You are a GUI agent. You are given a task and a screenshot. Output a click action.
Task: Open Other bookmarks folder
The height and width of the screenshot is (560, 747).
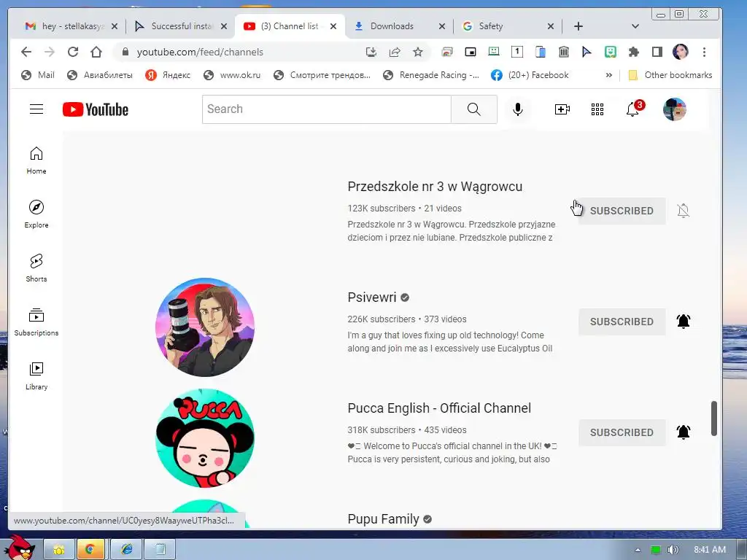click(x=670, y=75)
